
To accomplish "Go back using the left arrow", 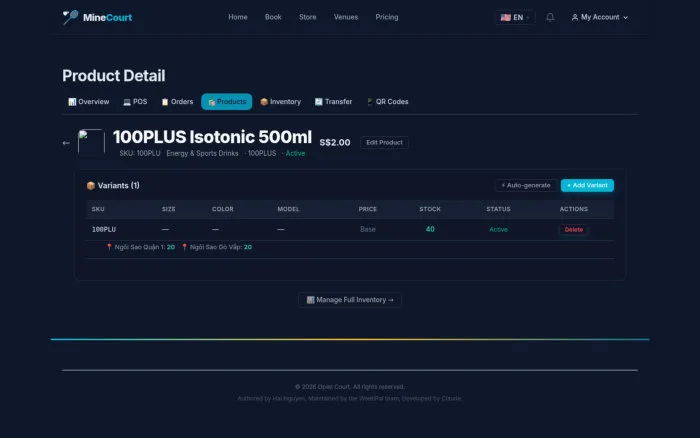I will [x=66, y=143].
